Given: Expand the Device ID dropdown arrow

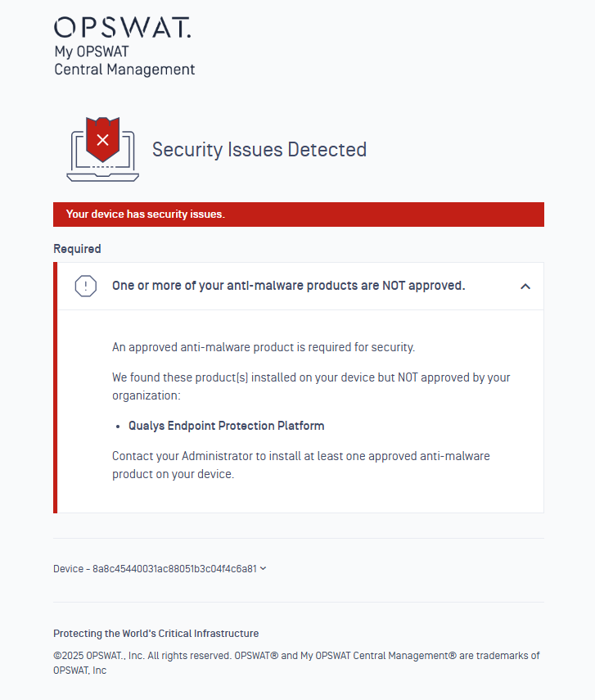Looking at the screenshot, I should click(x=264, y=568).
